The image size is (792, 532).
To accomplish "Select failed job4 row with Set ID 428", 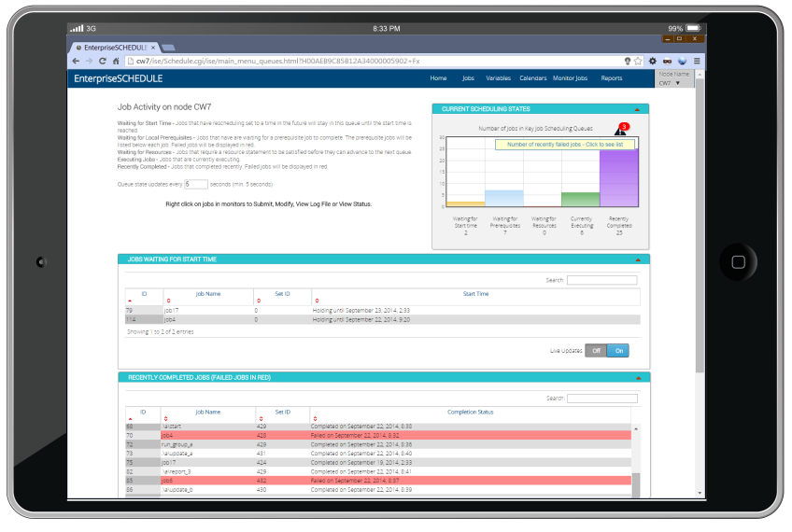I will [378, 436].
